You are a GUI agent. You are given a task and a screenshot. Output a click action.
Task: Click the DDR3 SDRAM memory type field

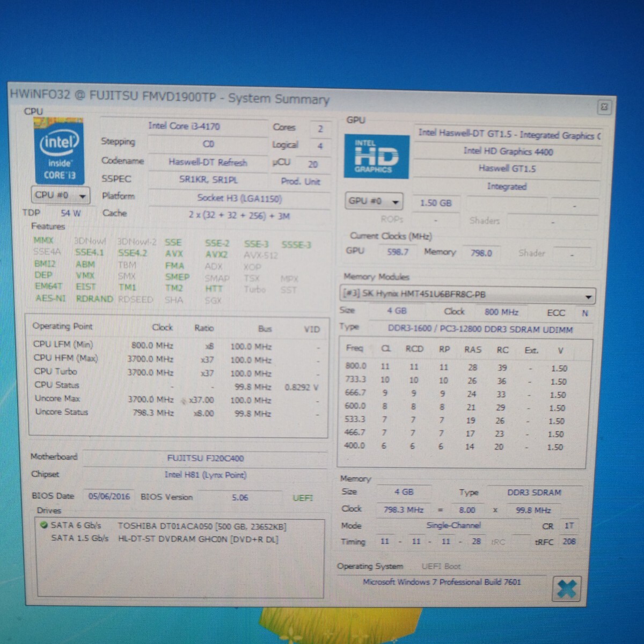click(x=534, y=492)
